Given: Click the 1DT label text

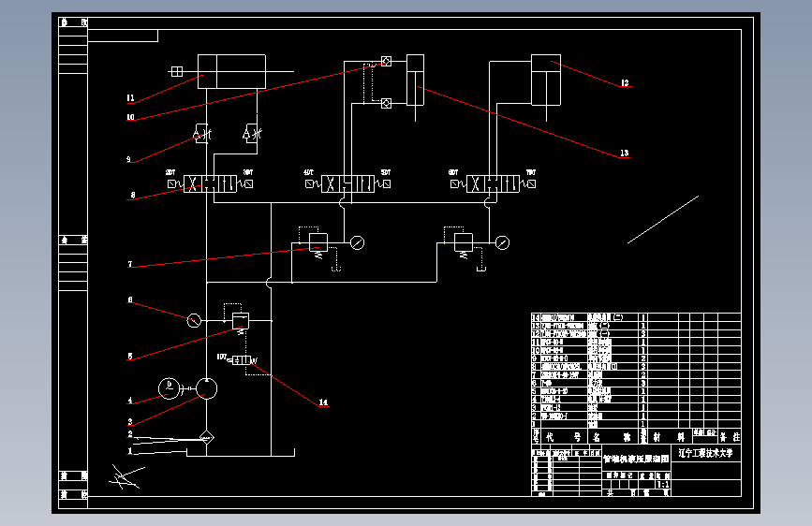Looking at the screenshot, I should point(222,357).
